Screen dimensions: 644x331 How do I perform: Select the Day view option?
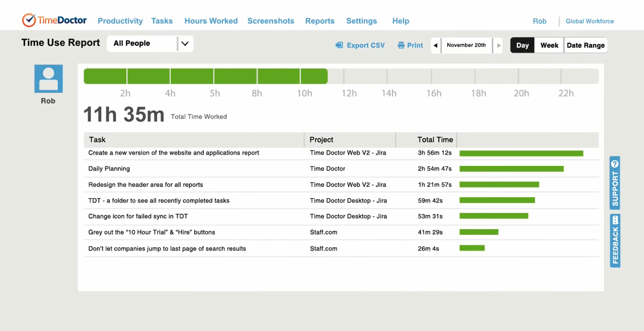pos(522,45)
